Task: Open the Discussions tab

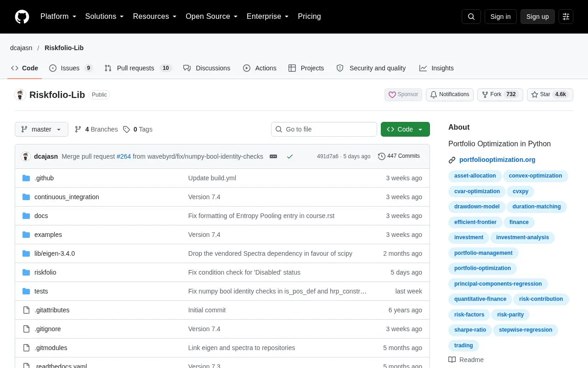Action: (207, 68)
